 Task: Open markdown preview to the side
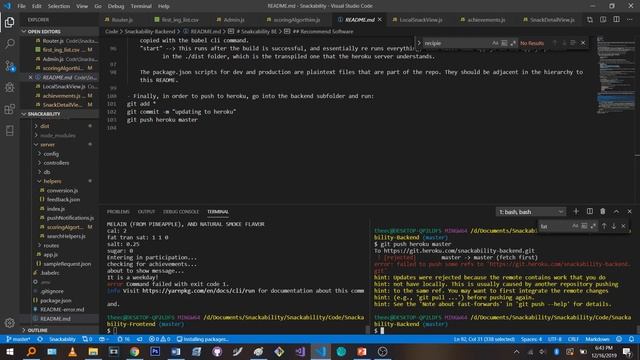pos(603,20)
